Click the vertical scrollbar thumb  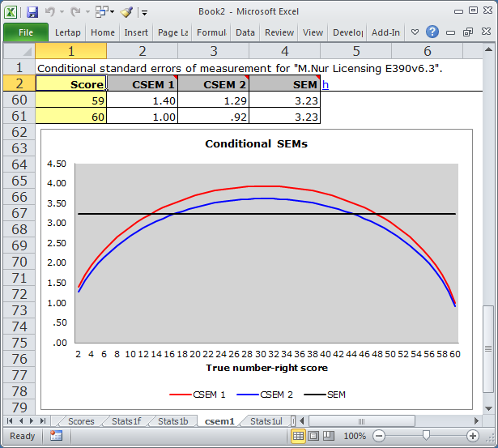point(488,349)
